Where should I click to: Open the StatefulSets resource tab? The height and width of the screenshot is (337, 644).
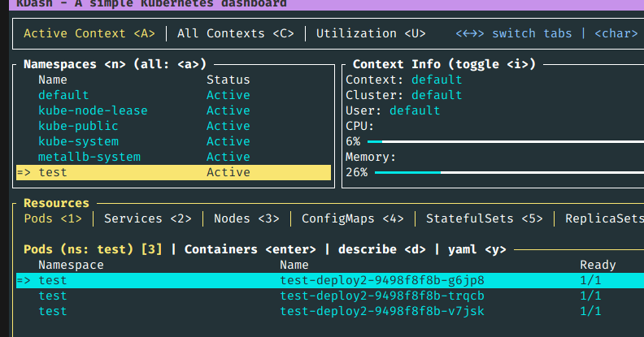point(484,218)
